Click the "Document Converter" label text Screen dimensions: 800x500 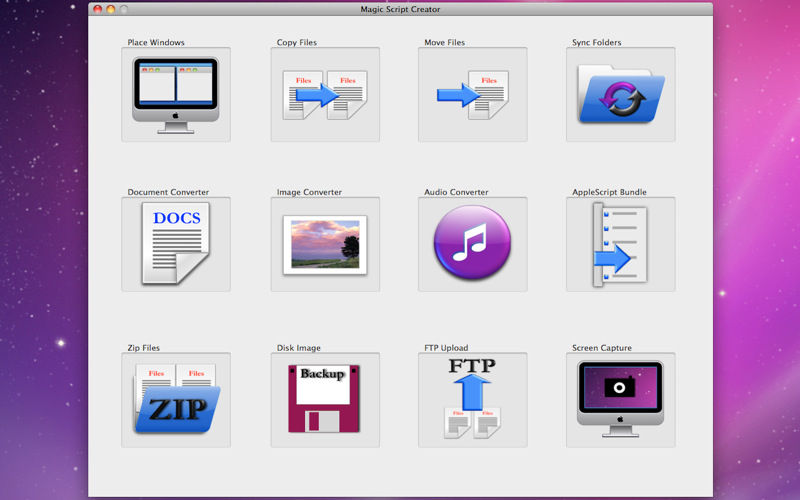pyautogui.click(x=168, y=192)
